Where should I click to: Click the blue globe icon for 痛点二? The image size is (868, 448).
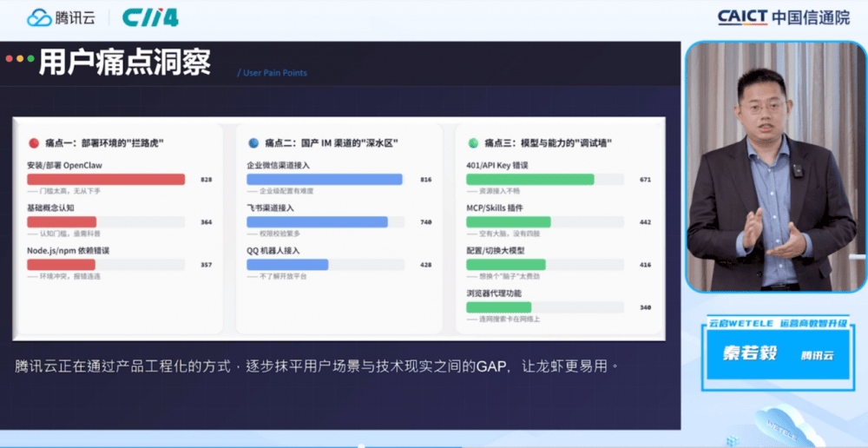253,143
